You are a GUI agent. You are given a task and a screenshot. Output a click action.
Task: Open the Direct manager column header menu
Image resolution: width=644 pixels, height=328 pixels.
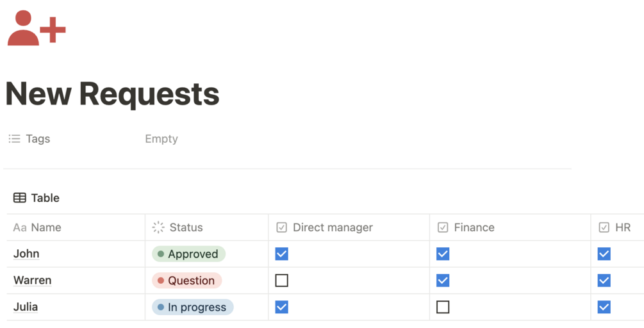333,227
